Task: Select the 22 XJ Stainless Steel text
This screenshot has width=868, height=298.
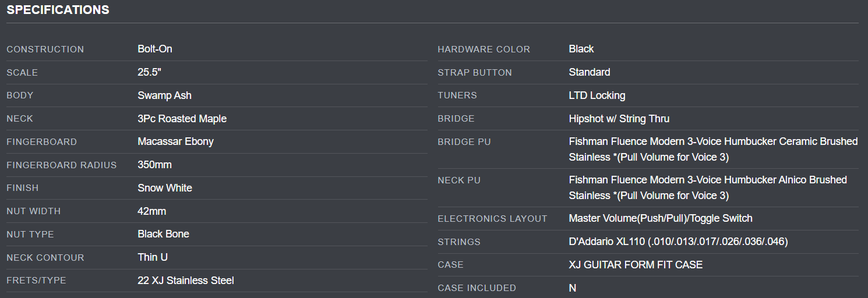Action: 185,281
